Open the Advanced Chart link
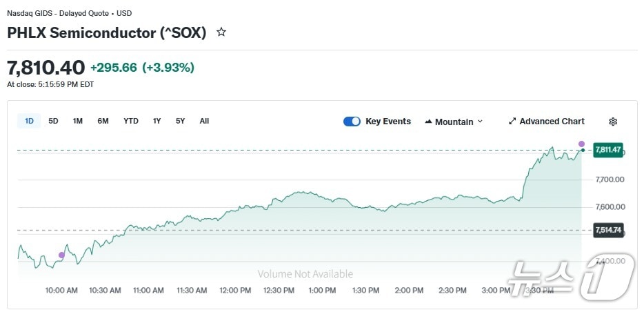Viewport: 644px width, 310px height. click(552, 122)
